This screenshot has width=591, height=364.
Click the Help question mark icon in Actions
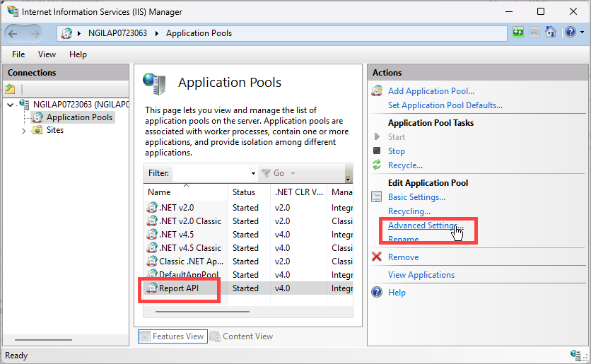pyautogui.click(x=377, y=292)
